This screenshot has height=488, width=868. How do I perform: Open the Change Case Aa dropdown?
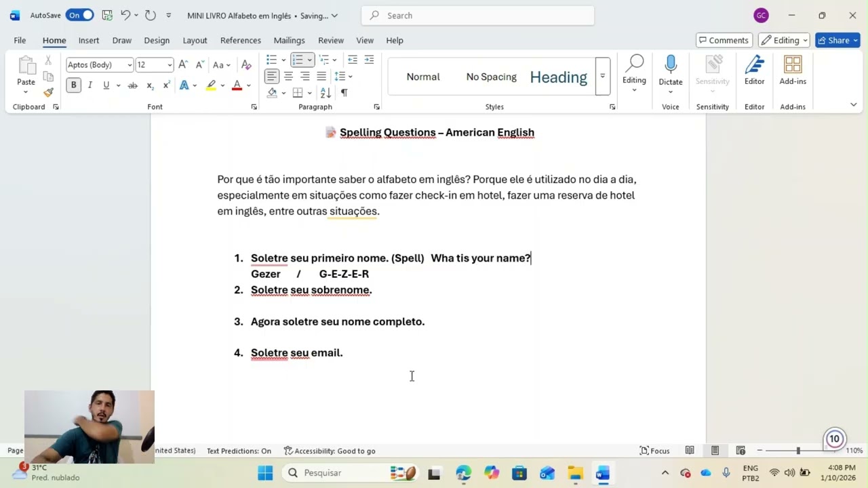(222, 65)
